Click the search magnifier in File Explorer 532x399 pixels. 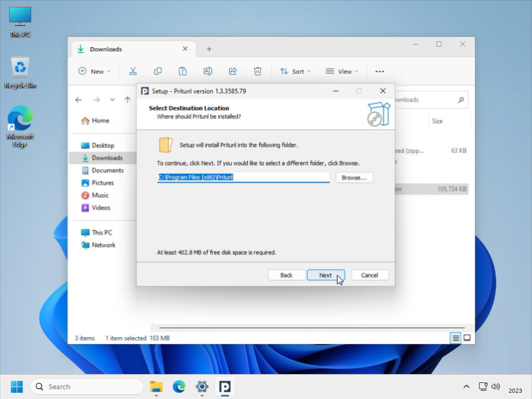point(461,100)
